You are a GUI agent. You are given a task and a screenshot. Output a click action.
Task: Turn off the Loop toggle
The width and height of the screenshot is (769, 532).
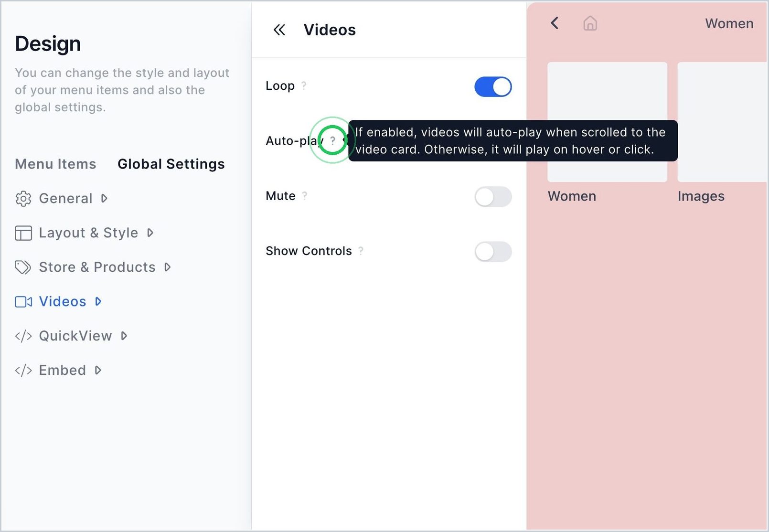tap(493, 87)
